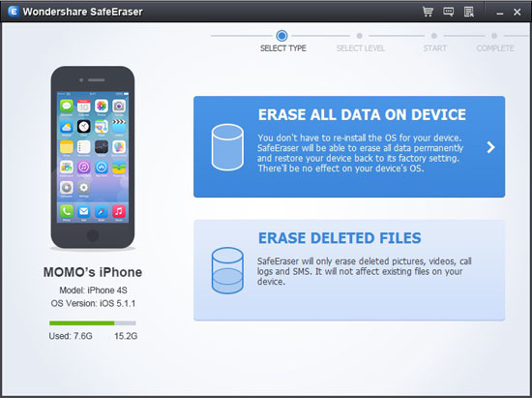Click the Used: 7.6G label
Screen dimensions: 532x398
[71, 336]
